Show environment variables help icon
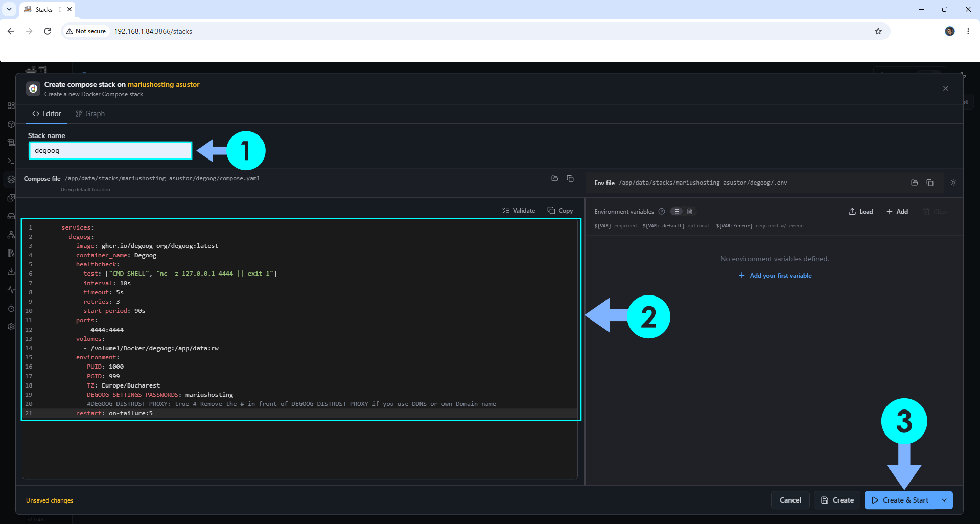 pos(662,211)
